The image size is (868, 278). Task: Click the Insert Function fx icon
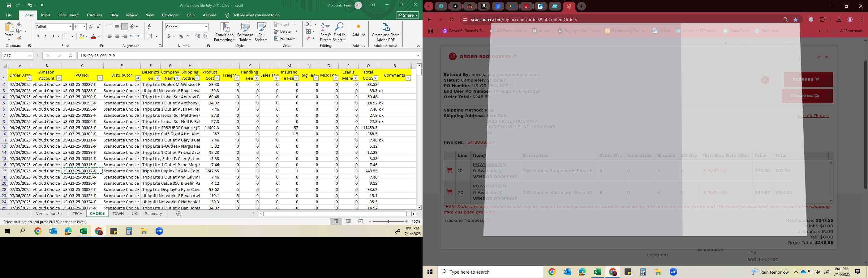[71, 56]
